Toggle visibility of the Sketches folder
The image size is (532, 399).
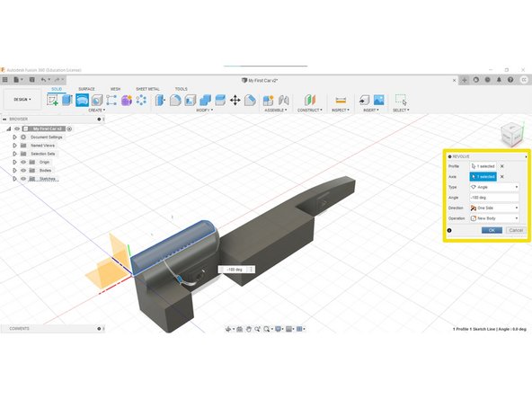tap(23, 179)
